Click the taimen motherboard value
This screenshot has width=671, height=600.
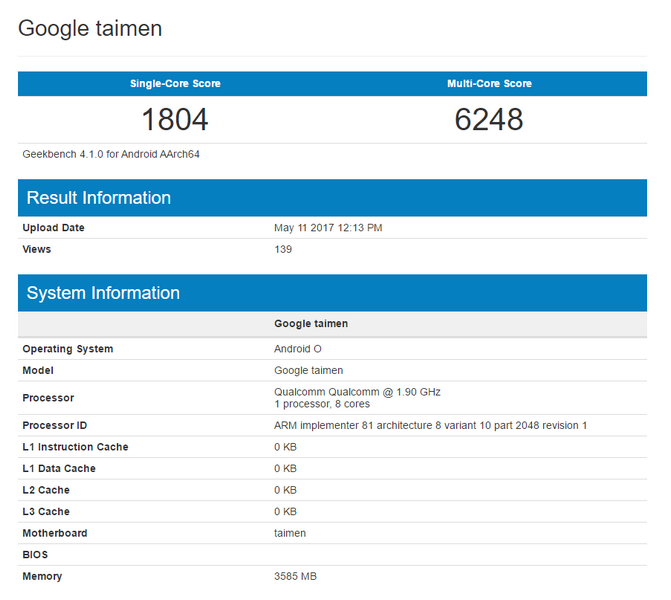coord(290,533)
